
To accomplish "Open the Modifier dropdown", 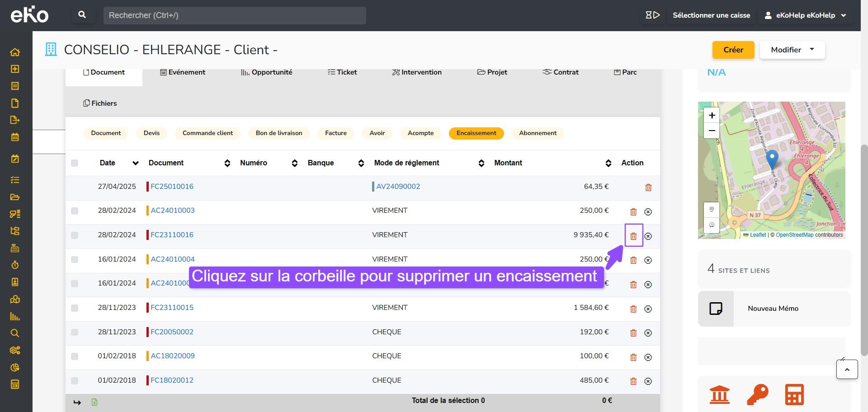I will (x=792, y=50).
